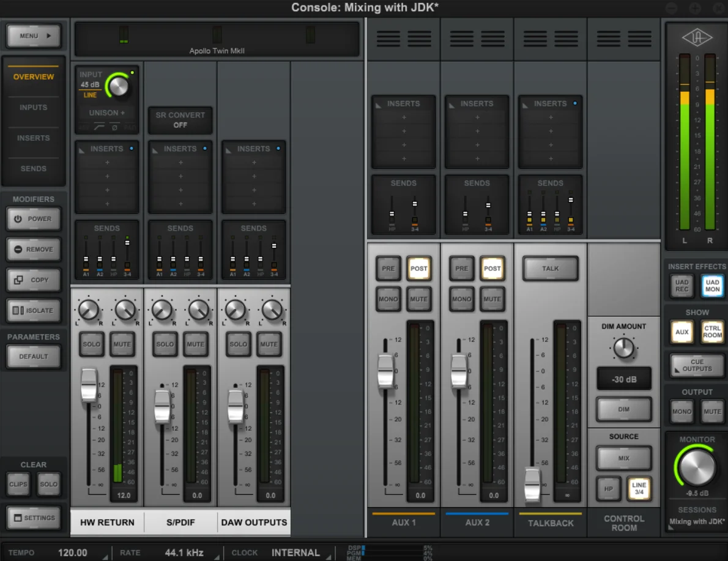Screen dimensions: 728x561
Task: Click the POWER modifier button
Action: [x=34, y=219]
